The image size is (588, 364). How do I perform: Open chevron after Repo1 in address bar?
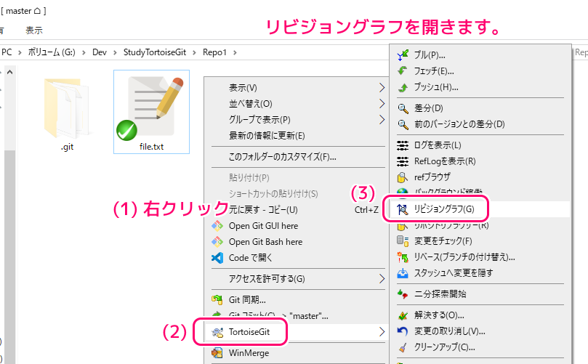coord(235,52)
